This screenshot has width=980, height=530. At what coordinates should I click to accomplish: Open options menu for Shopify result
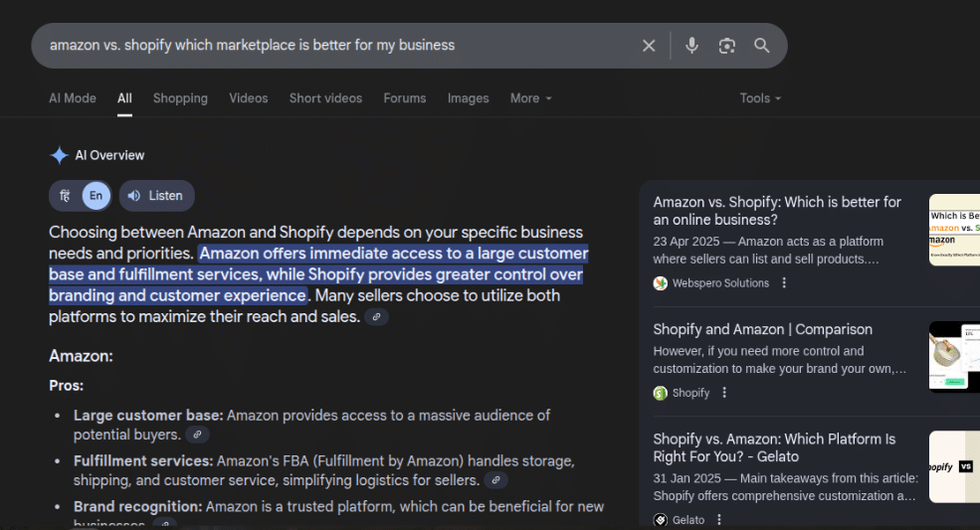[x=724, y=393]
